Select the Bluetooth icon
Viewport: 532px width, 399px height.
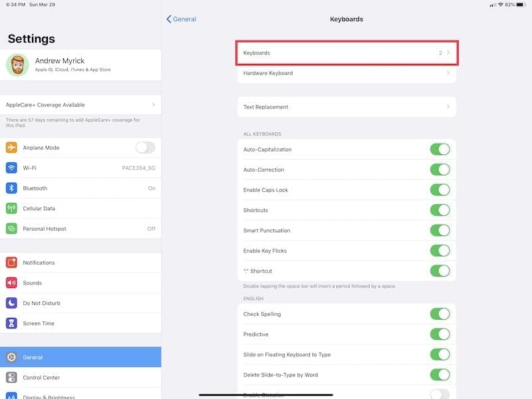[11, 188]
